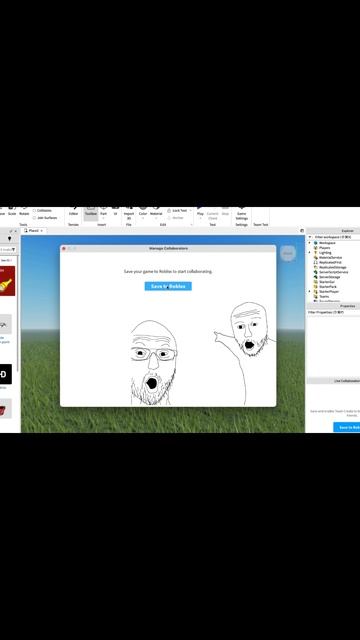Click Save to Roblox in the Manage Collaborators dialog
This screenshot has width=360, height=640.
[168, 287]
